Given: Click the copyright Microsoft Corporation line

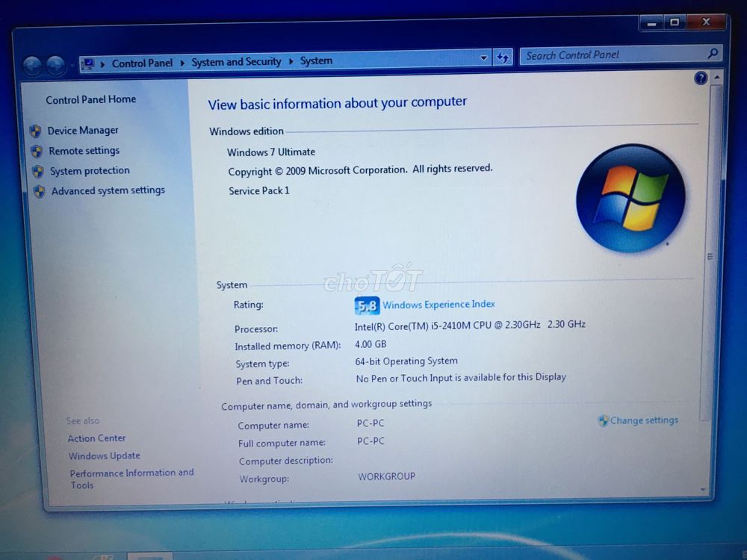Looking at the screenshot, I should pos(360,170).
